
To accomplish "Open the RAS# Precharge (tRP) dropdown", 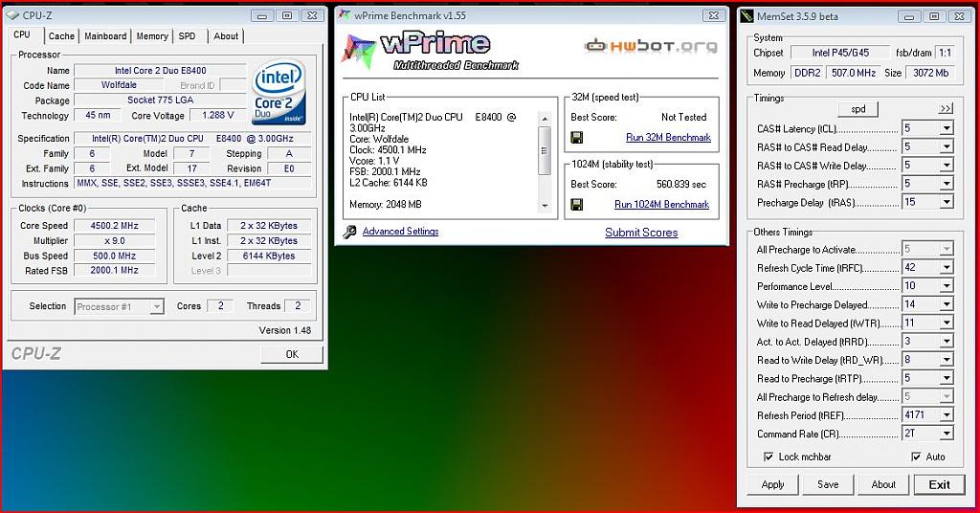I will [947, 184].
